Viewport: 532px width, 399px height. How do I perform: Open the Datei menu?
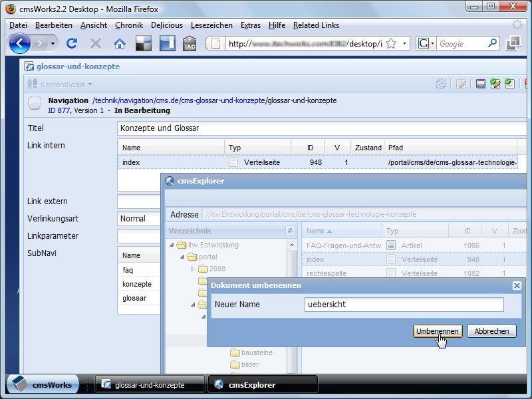[19, 25]
